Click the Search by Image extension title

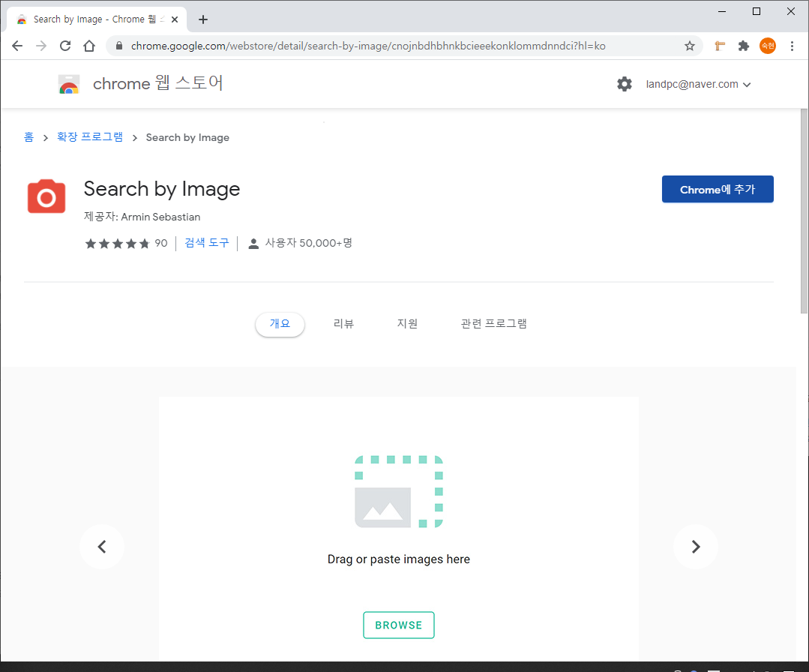coord(162,189)
